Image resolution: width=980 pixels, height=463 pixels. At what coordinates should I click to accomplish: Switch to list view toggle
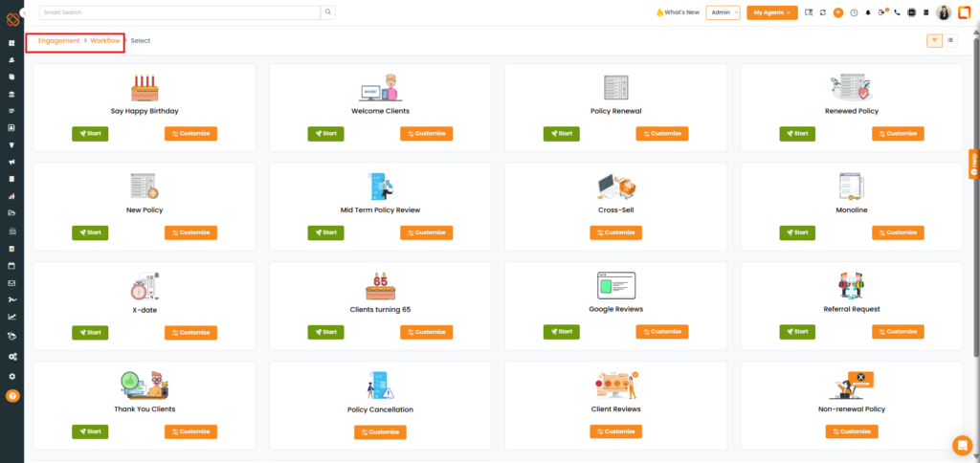[950, 40]
